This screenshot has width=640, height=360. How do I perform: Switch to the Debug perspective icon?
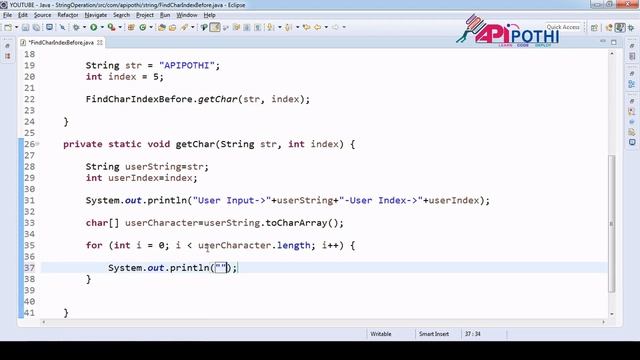click(631, 27)
